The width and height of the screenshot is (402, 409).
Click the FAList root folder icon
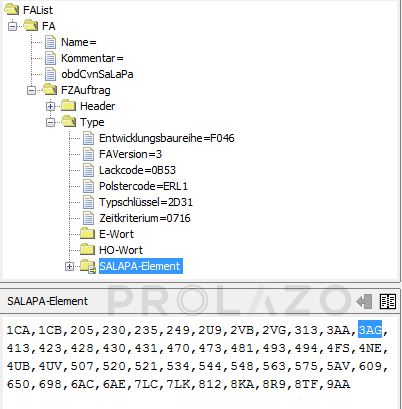(12, 10)
